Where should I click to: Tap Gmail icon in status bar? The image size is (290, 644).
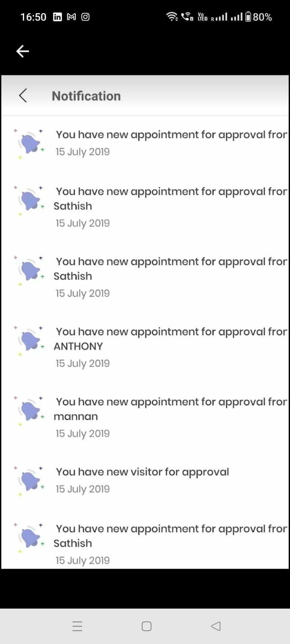[71, 17]
